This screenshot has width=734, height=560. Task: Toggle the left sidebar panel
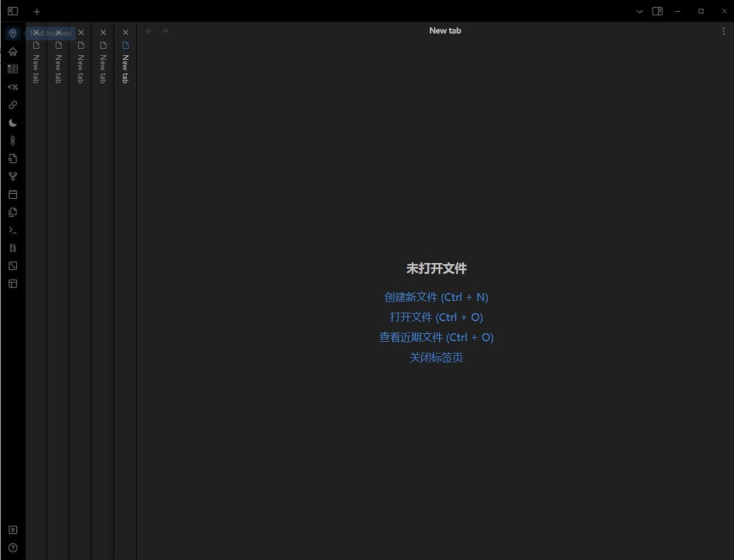13,11
